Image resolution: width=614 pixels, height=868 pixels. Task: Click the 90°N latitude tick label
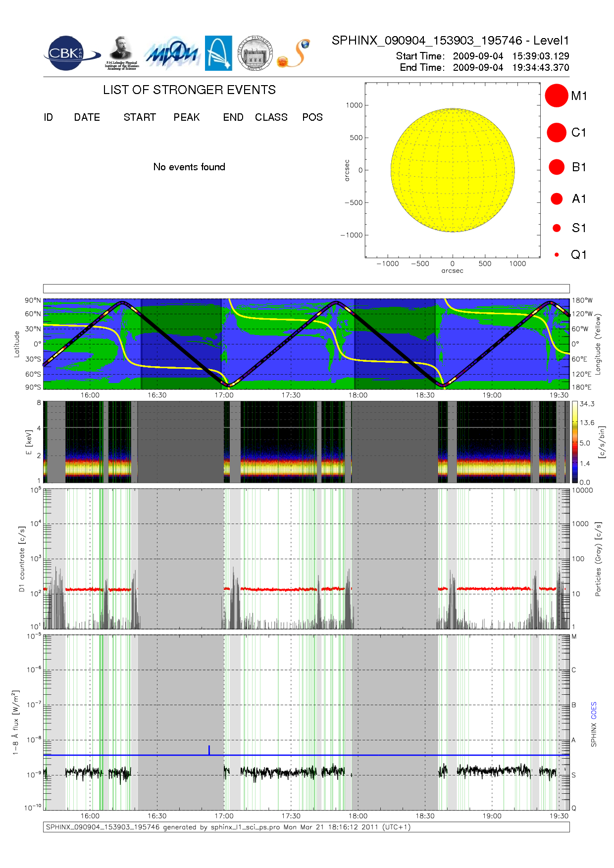click(33, 300)
